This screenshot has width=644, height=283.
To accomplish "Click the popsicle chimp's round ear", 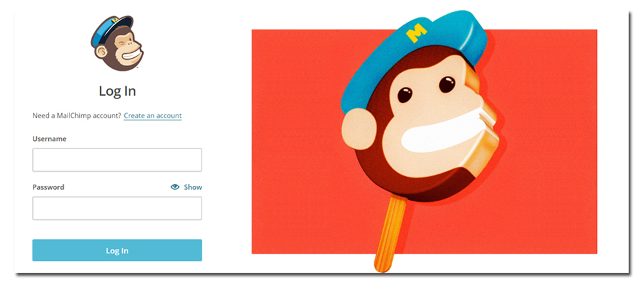I will click(359, 130).
